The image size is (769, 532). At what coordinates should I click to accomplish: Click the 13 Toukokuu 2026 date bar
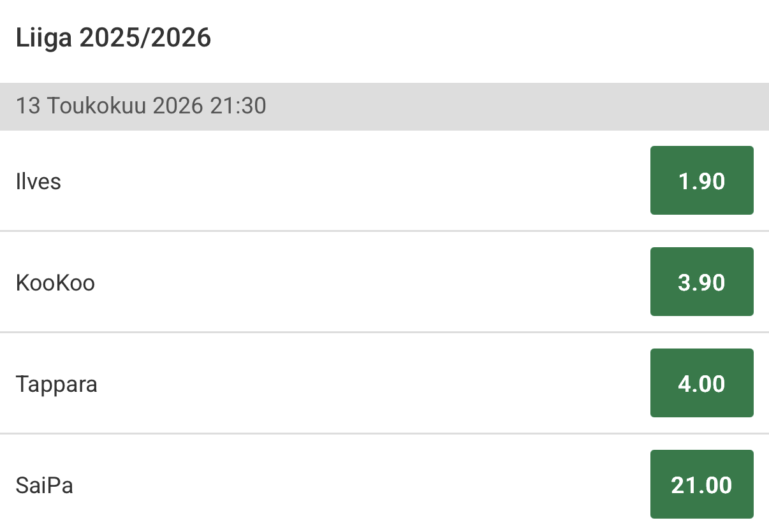tap(140, 106)
